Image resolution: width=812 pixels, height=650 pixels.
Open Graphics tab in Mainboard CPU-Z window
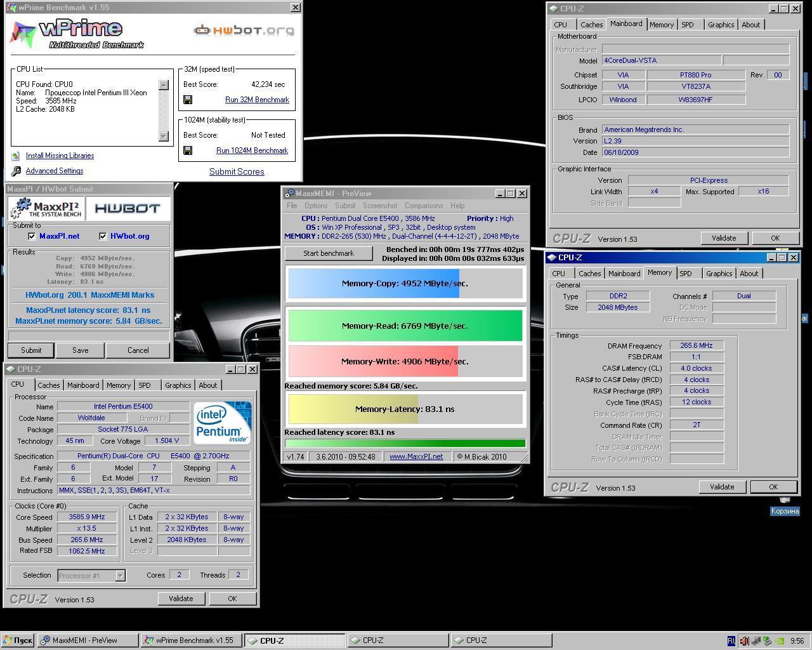721,25
